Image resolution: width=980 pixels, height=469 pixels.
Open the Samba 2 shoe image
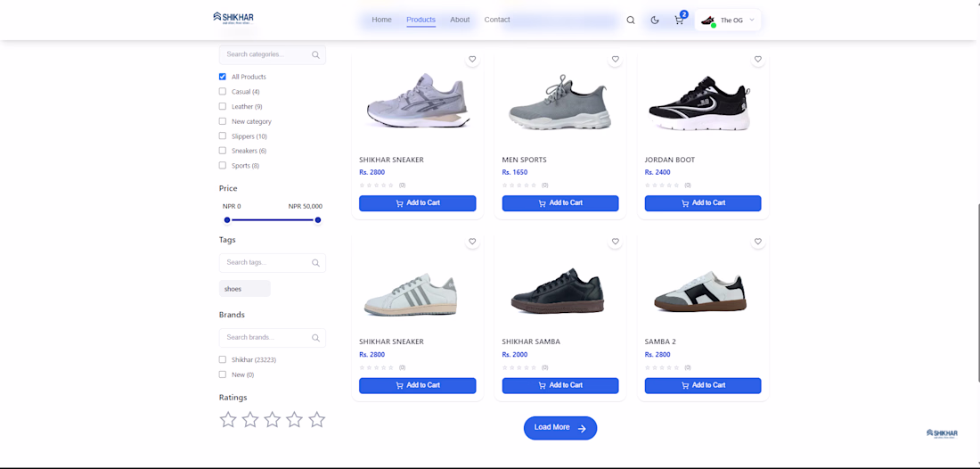tap(701, 291)
